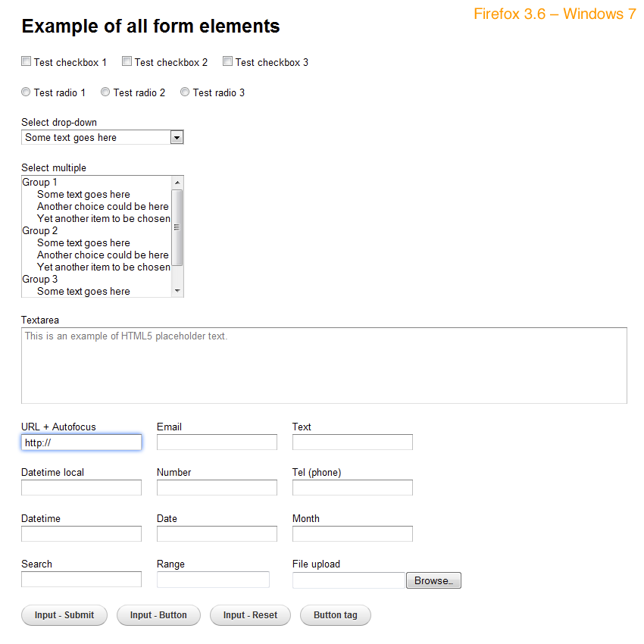Click the Input - Reset button

(250, 615)
